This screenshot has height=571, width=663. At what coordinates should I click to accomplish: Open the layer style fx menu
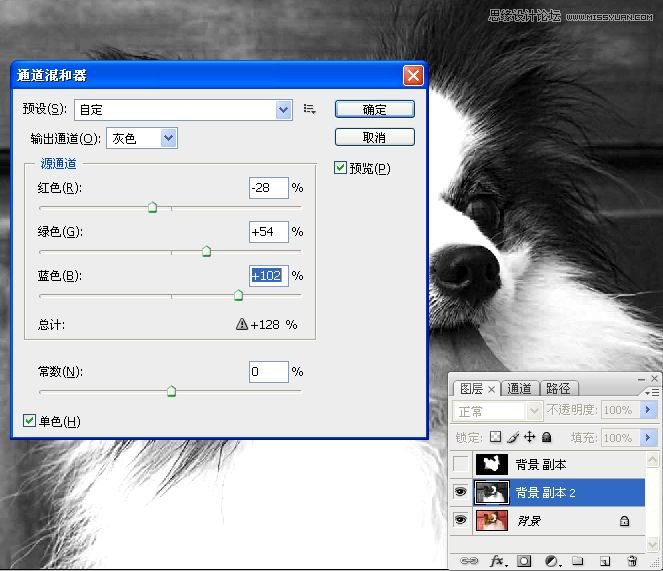(497, 561)
